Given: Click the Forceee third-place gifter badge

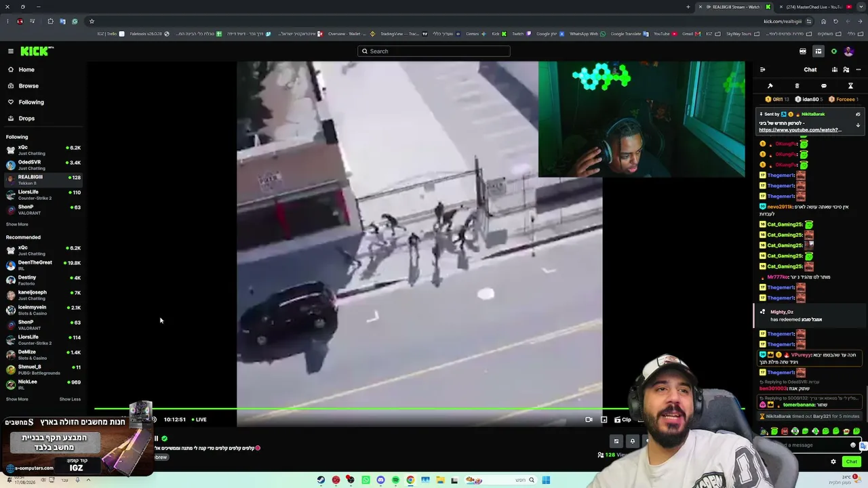Looking at the screenshot, I should (x=844, y=100).
